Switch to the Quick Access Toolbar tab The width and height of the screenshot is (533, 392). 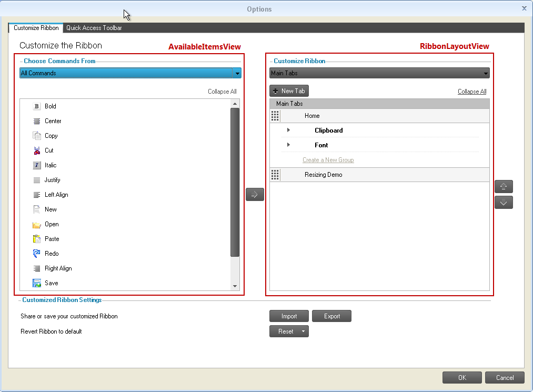click(94, 27)
